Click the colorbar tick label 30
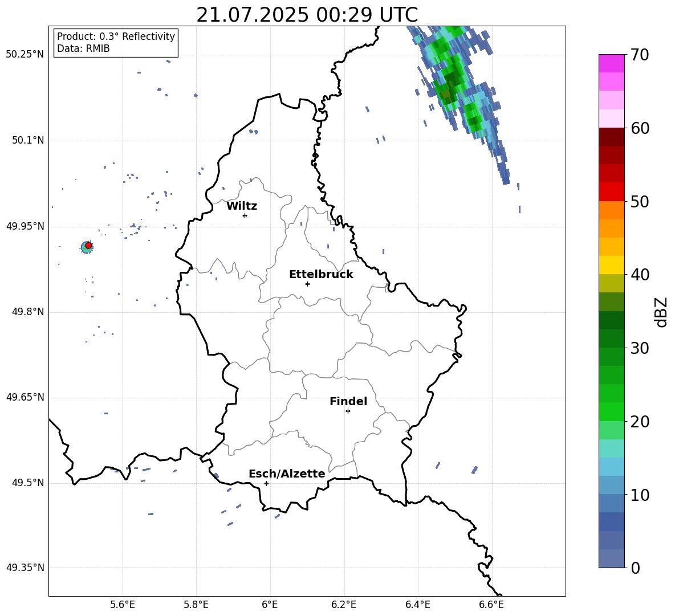 640,348
